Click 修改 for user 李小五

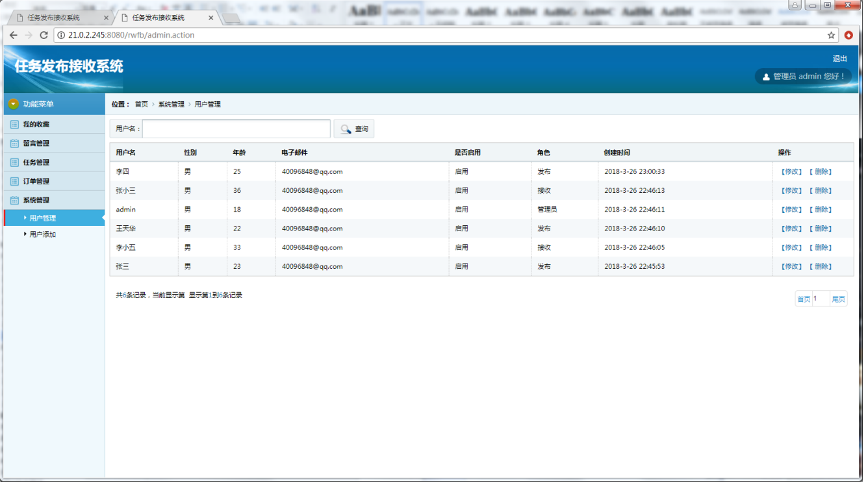[791, 247]
